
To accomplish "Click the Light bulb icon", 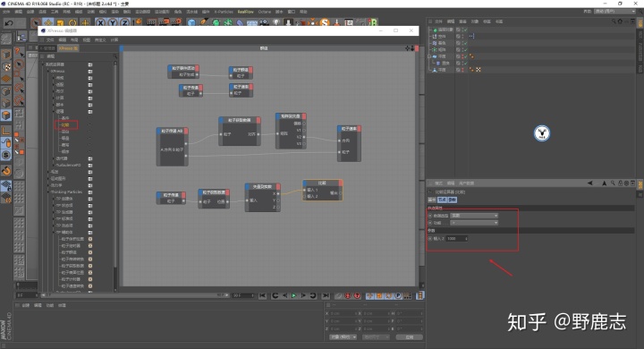I will (276, 23).
